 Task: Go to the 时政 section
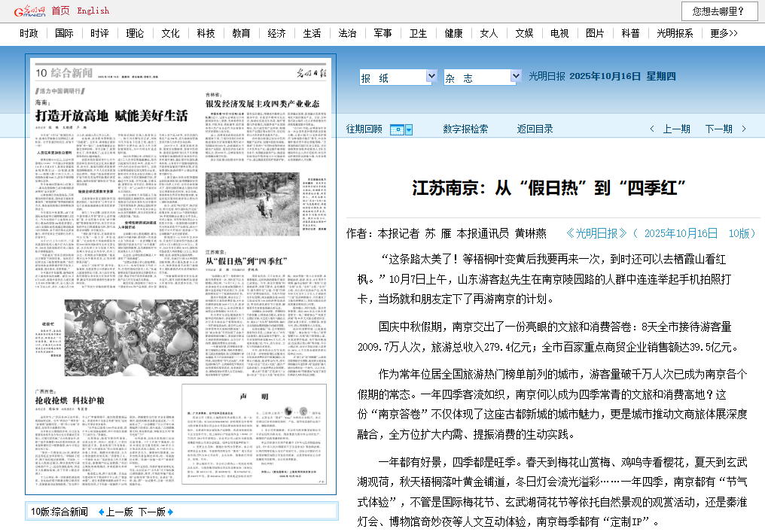pyautogui.click(x=29, y=33)
